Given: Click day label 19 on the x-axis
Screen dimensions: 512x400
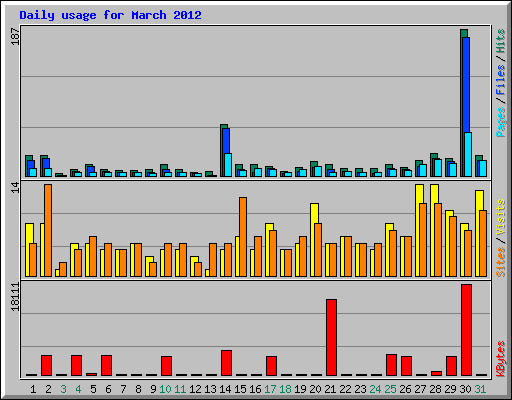Looking at the screenshot, I should pyautogui.click(x=300, y=389).
